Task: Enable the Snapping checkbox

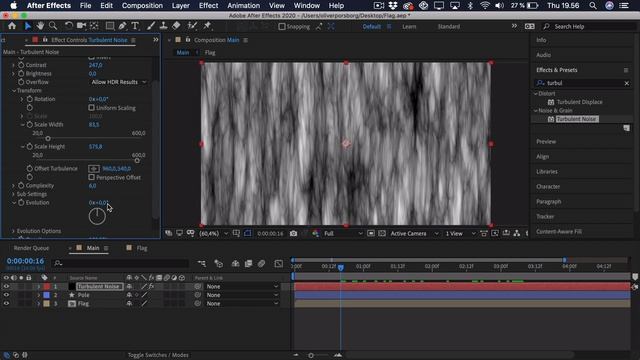Action: pos(282,27)
